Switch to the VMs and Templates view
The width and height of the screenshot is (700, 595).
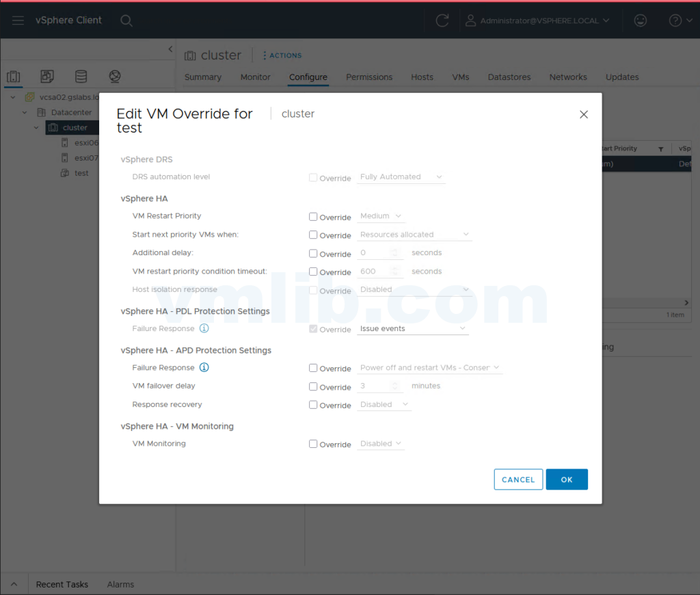click(x=46, y=76)
